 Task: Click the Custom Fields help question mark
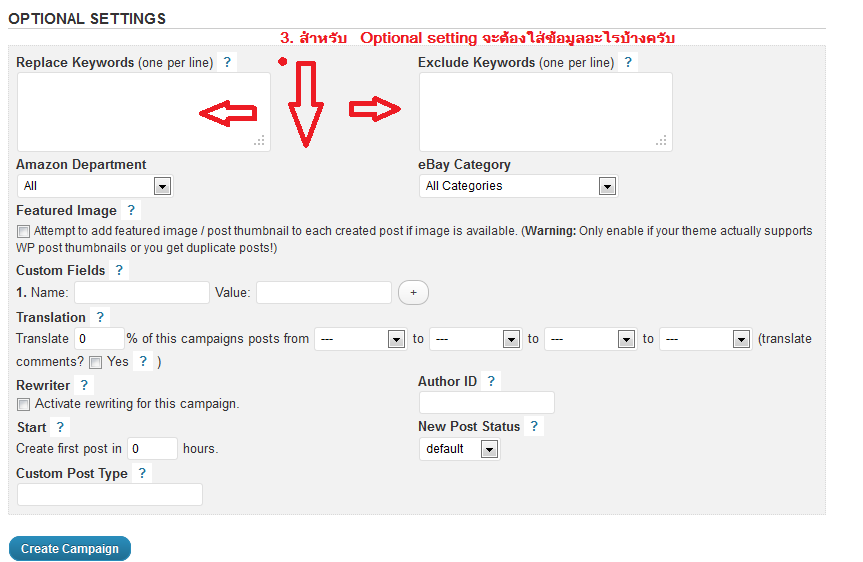click(x=119, y=270)
